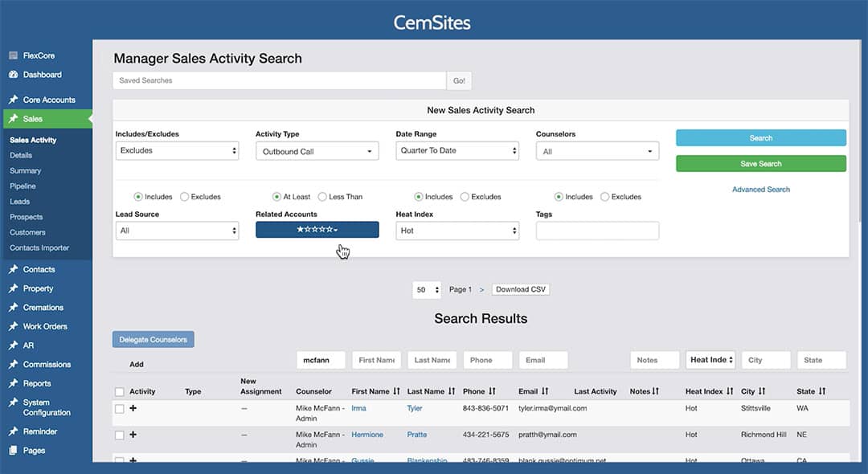The width and height of the screenshot is (868, 474).
Task: Select Excludes radio above Heat Index
Action: pyautogui.click(x=465, y=197)
